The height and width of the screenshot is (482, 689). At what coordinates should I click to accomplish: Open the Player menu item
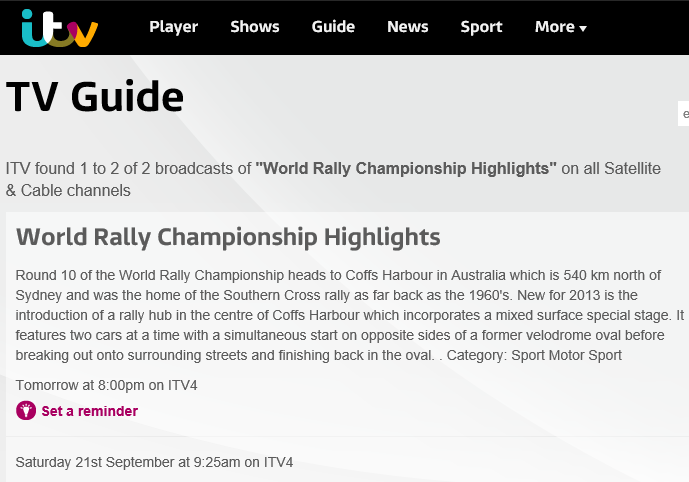click(174, 27)
